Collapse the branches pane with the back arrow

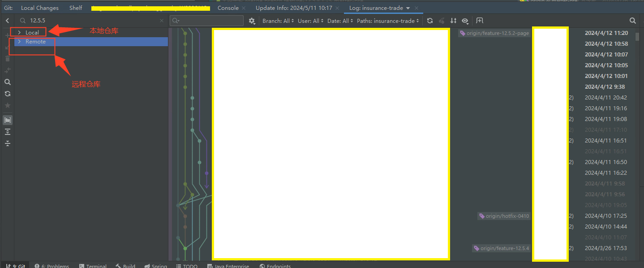[7, 21]
